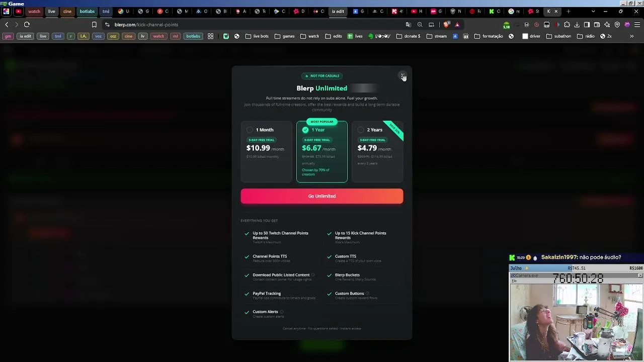Open the Leo AI sparkle icon

pyautogui.click(x=607, y=25)
